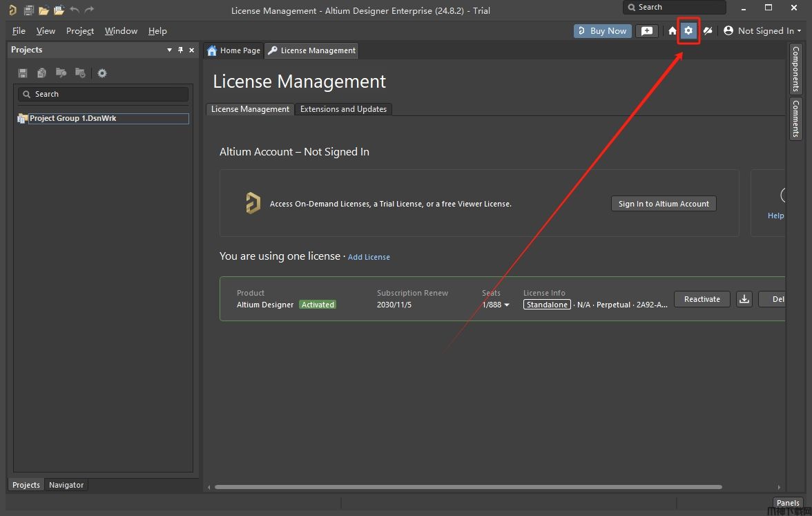Viewport: 812px width, 516px height.
Task: Click the Home icon in the top toolbar
Action: click(672, 31)
